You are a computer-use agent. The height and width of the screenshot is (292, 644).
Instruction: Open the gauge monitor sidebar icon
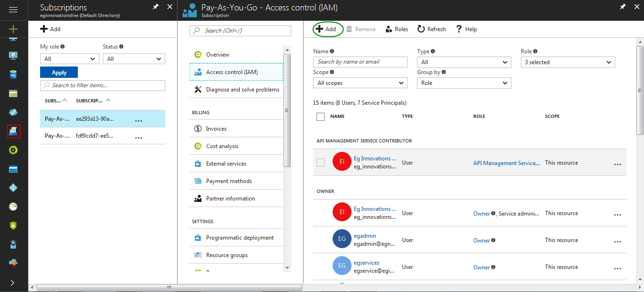click(13, 207)
